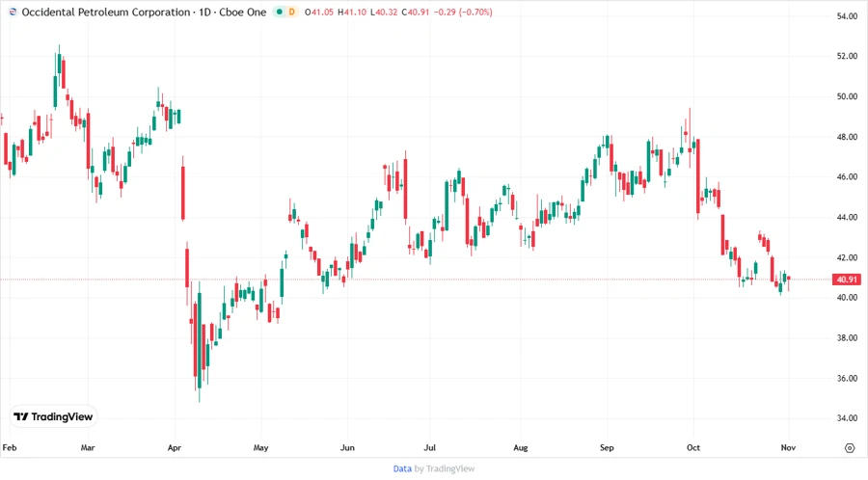This screenshot has width=868, height=480.
Task: Click the Jun label on time axis
Action: (347, 447)
